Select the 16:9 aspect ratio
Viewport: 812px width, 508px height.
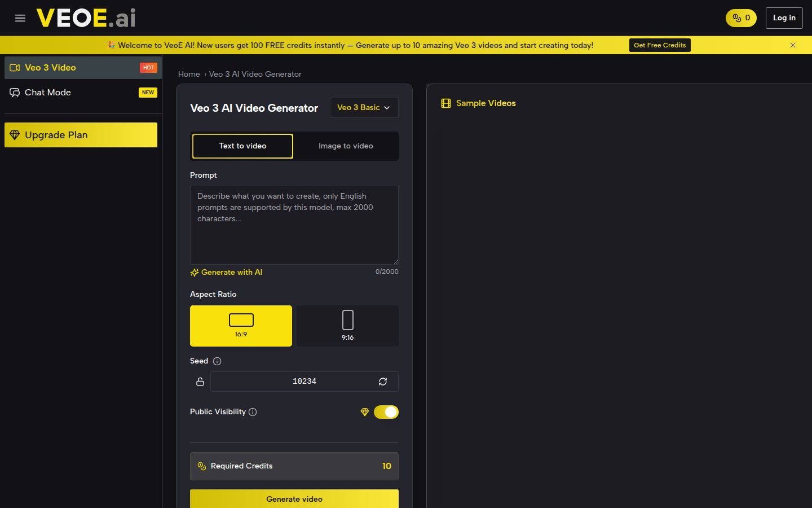(x=241, y=326)
